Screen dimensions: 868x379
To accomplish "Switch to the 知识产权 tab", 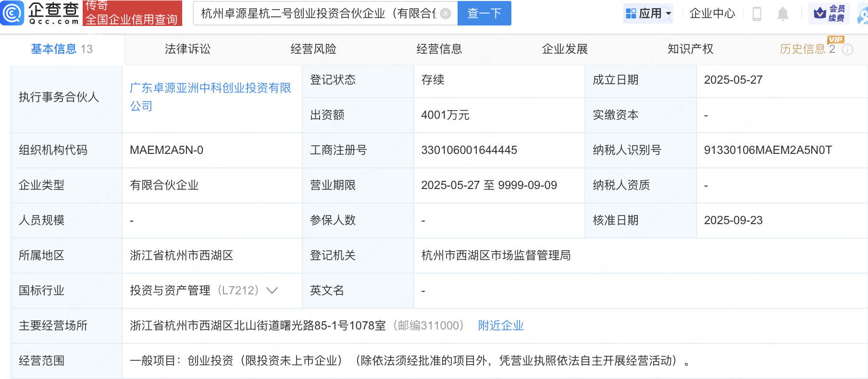I will pos(690,49).
